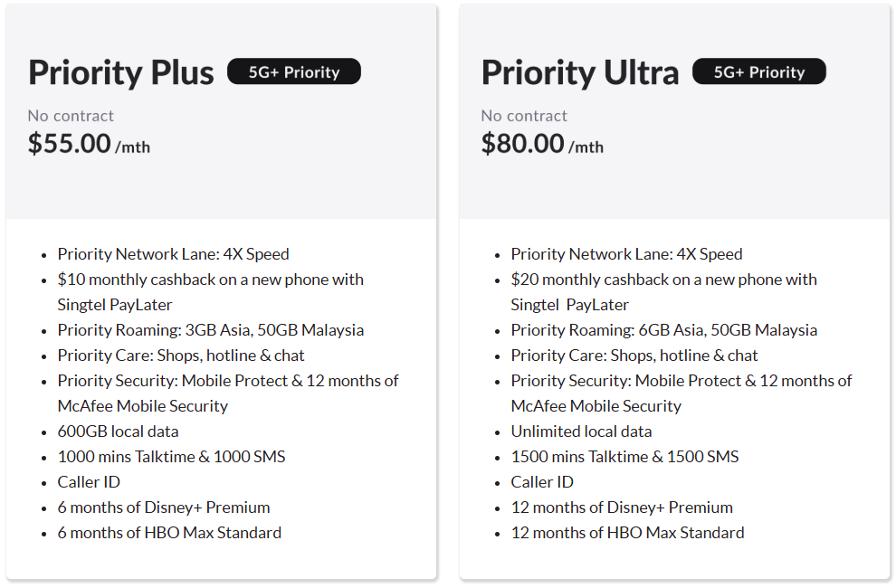Click the Priority Ultra plan title
The height and width of the screenshot is (588, 896).
580,73
